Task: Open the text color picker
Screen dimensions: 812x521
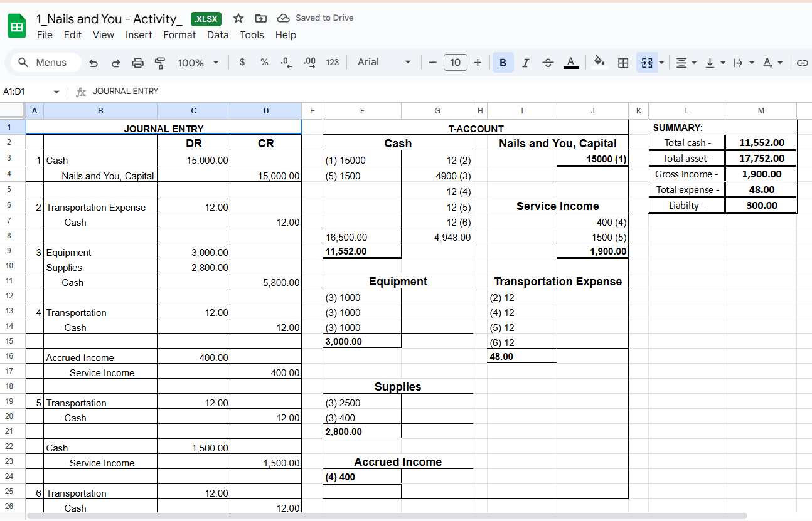Action: (570, 63)
